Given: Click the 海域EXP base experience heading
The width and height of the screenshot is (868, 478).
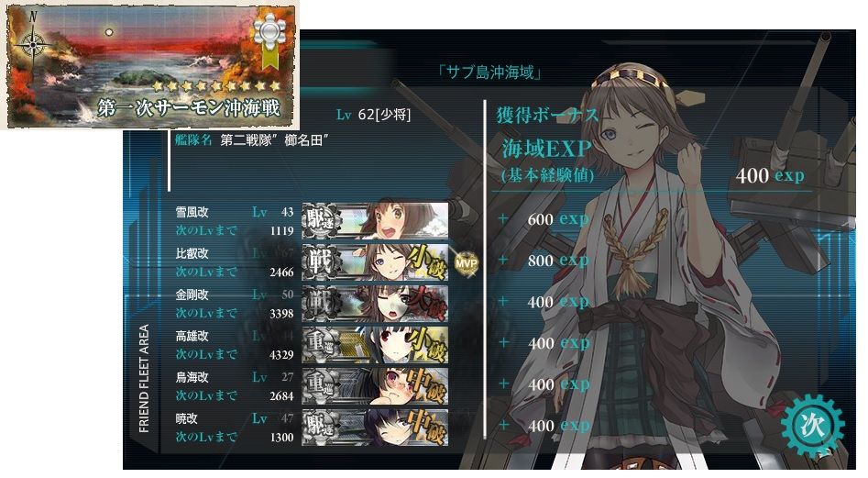Looking at the screenshot, I should (x=547, y=149).
